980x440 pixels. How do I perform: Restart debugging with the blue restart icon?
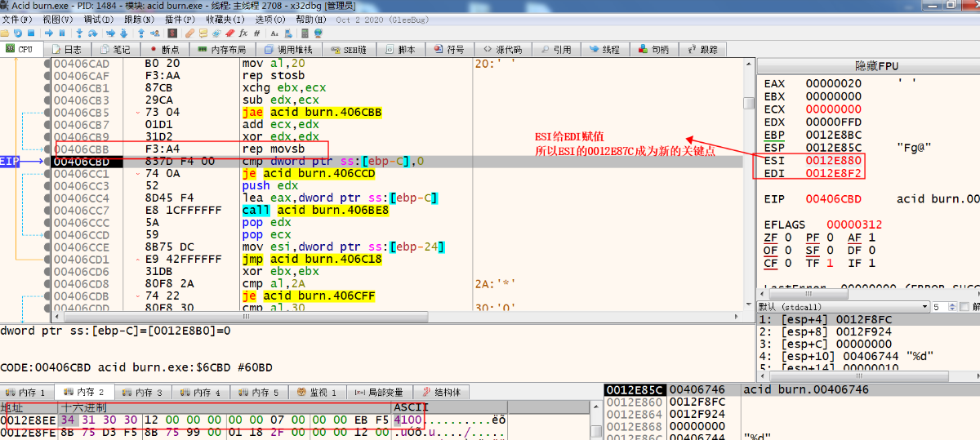click(x=18, y=33)
